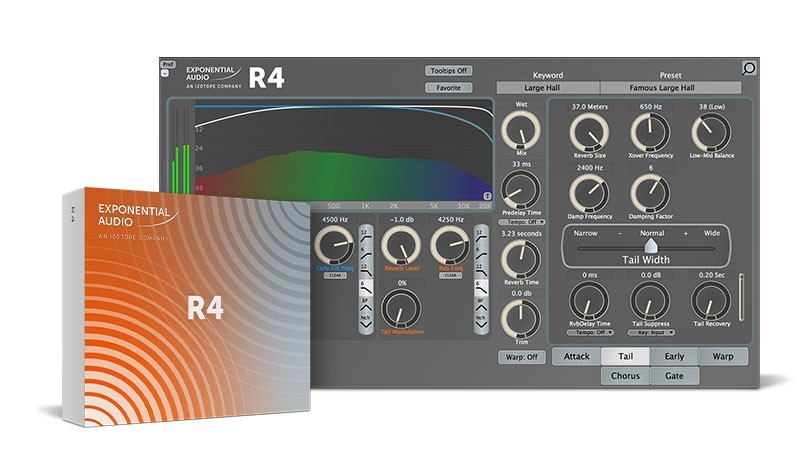This screenshot has height=450, width=800.
Task: Click the vertical bar beside Tail Recovery
Action: coord(741,297)
